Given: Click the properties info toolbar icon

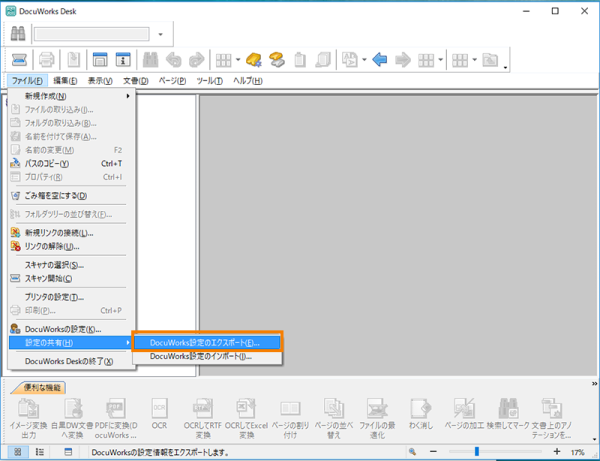Looking at the screenshot, I should [123, 60].
